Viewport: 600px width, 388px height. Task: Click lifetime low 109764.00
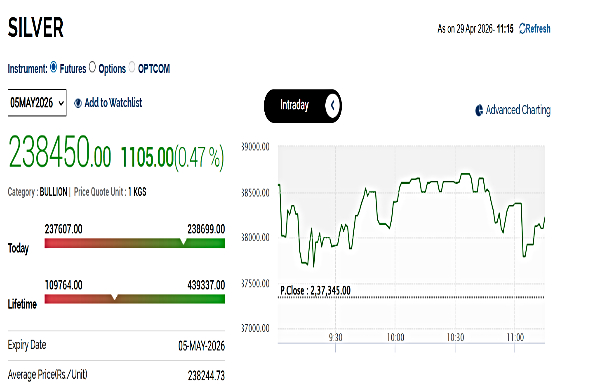click(64, 285)
